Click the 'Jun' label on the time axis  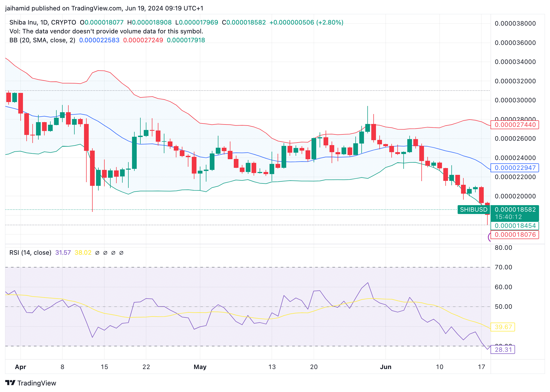point(386,367)
